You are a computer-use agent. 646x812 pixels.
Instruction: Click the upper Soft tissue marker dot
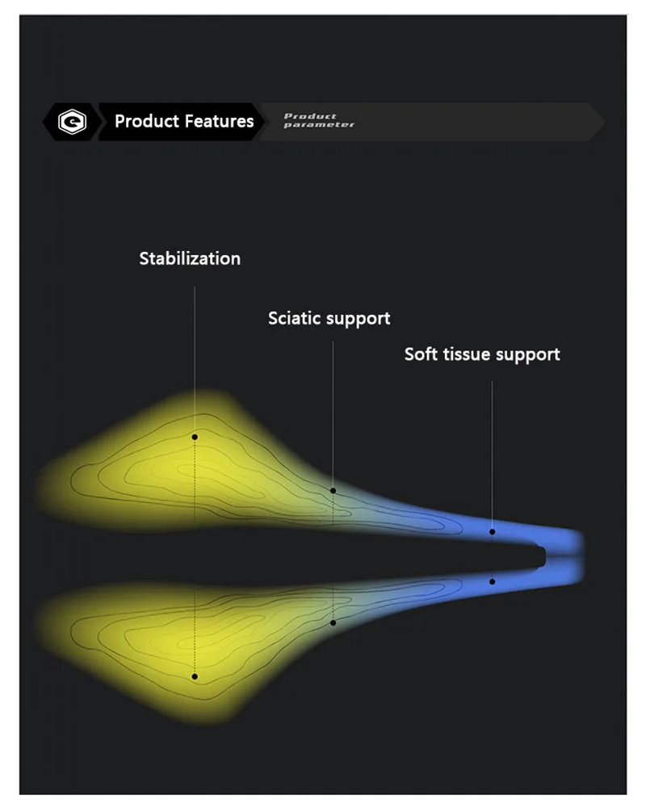point(492,532)
